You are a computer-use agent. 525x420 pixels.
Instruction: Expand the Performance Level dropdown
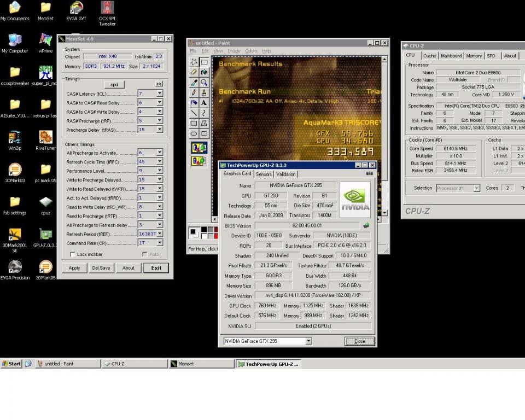(x=160, y=171)
